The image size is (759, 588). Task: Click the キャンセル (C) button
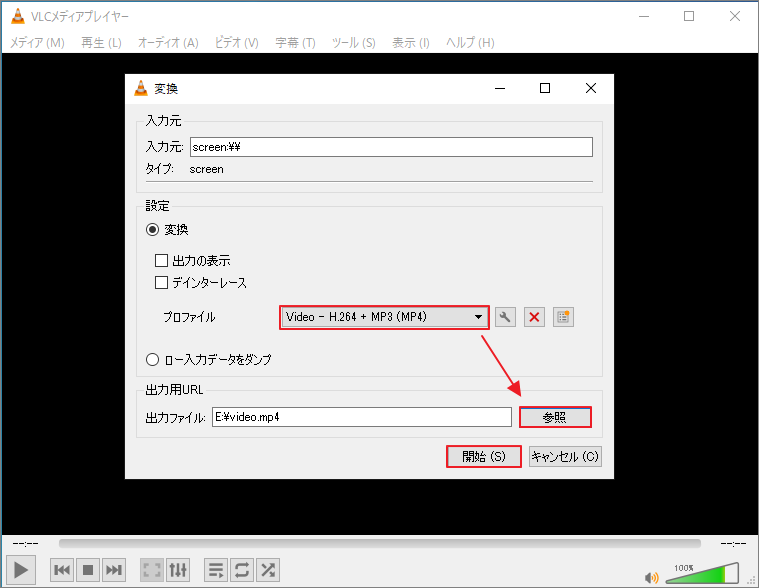pos(565,456)
